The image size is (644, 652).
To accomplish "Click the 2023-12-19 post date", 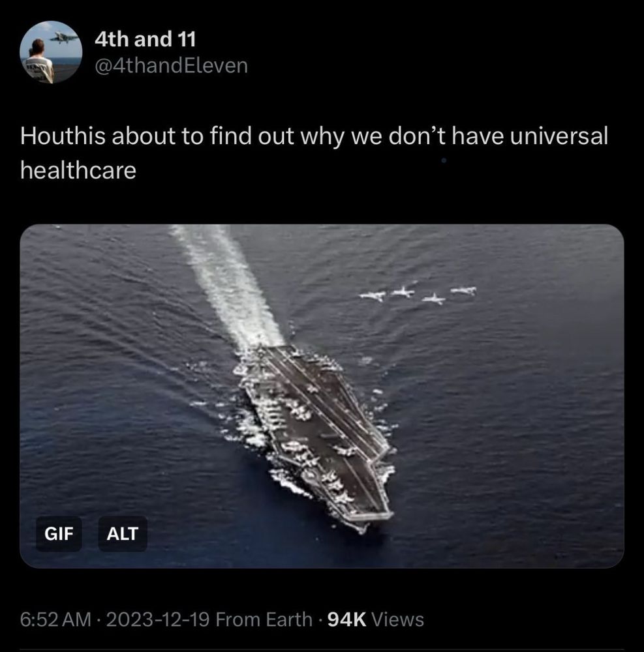I will point(158,619).
